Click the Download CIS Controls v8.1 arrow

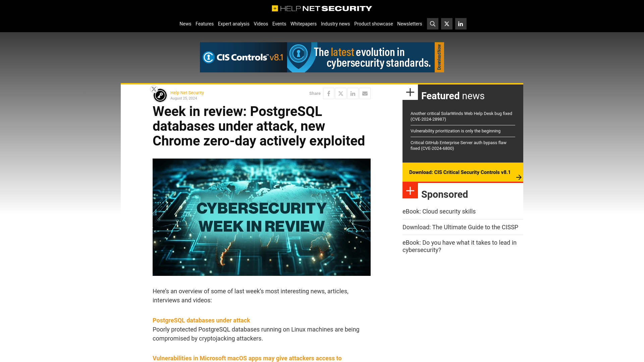tap(519, 177)
